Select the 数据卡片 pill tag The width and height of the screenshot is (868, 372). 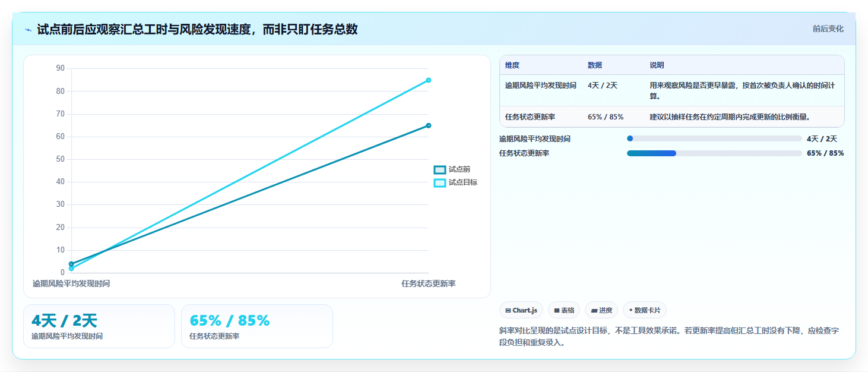coord(645,310)
